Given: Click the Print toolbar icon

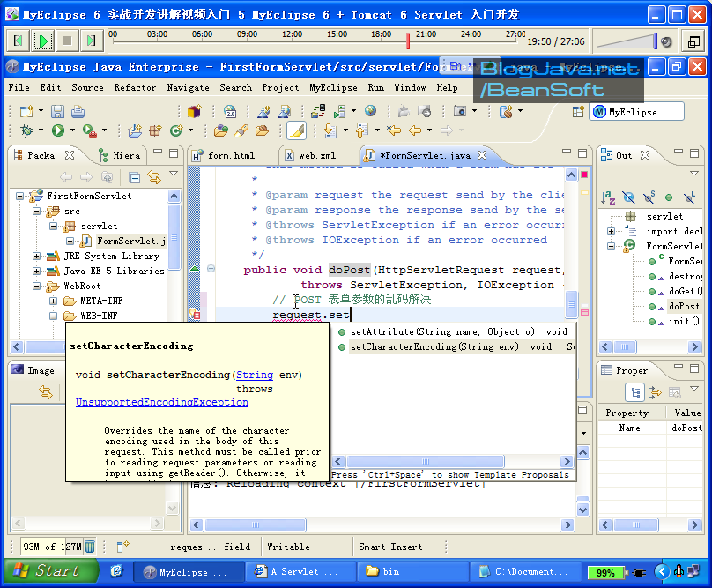Looking at the screenshot, I should click(78, 111).
